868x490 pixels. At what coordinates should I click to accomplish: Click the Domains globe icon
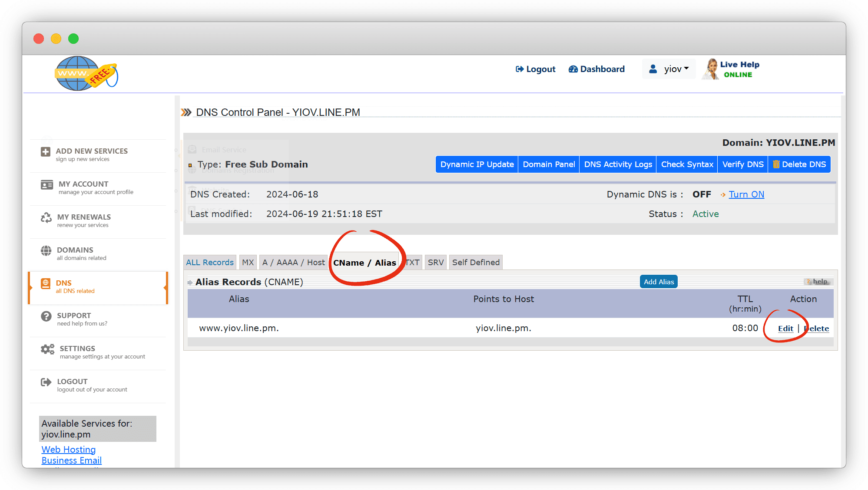point(46,251)
